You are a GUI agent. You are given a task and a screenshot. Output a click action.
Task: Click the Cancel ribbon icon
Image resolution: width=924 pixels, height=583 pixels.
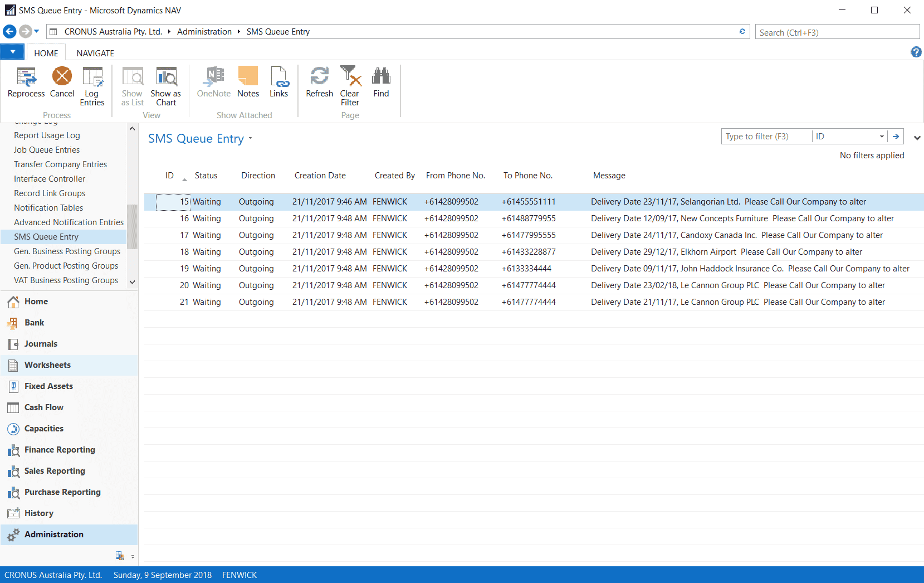(x=62, y=82)
